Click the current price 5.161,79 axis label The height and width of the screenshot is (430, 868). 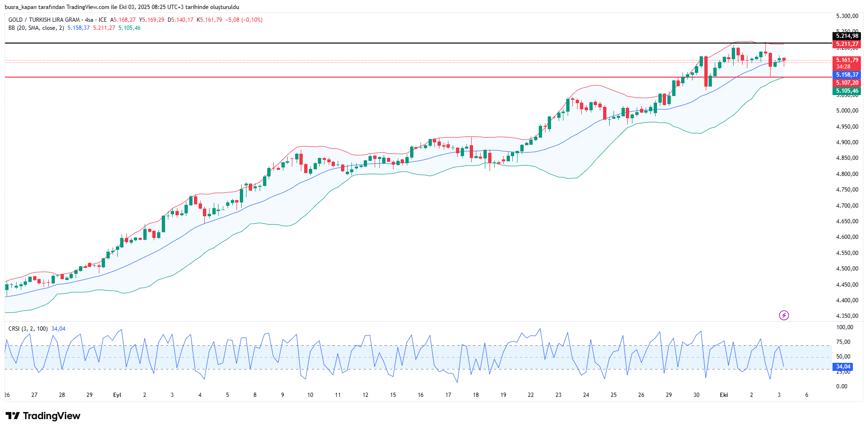[847, 60]
